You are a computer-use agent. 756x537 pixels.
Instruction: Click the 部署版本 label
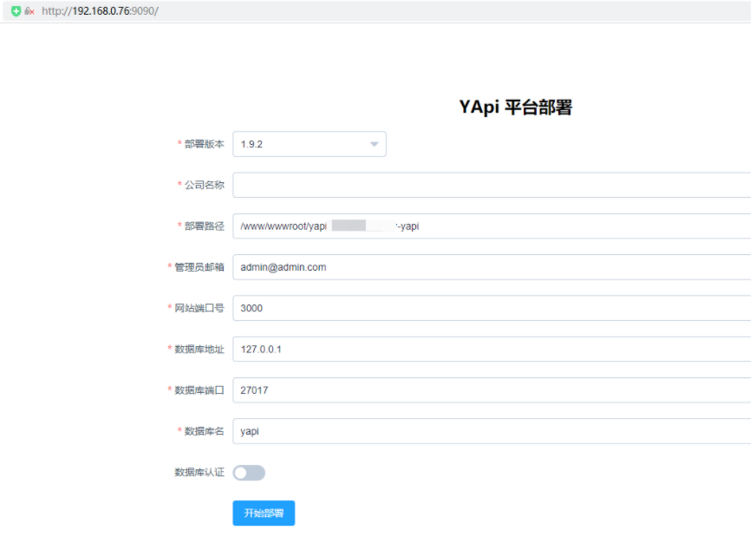pyautogui.click(x=205, y=144)
